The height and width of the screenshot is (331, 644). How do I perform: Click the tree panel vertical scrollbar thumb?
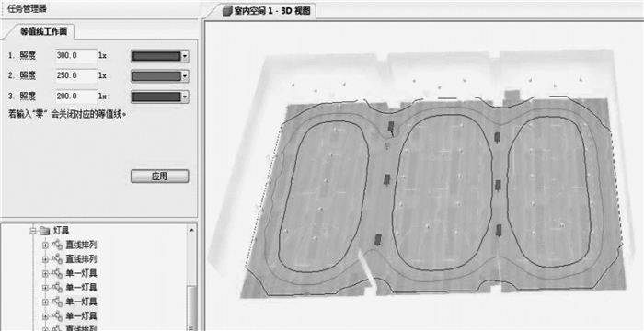[x=191, y=308]
